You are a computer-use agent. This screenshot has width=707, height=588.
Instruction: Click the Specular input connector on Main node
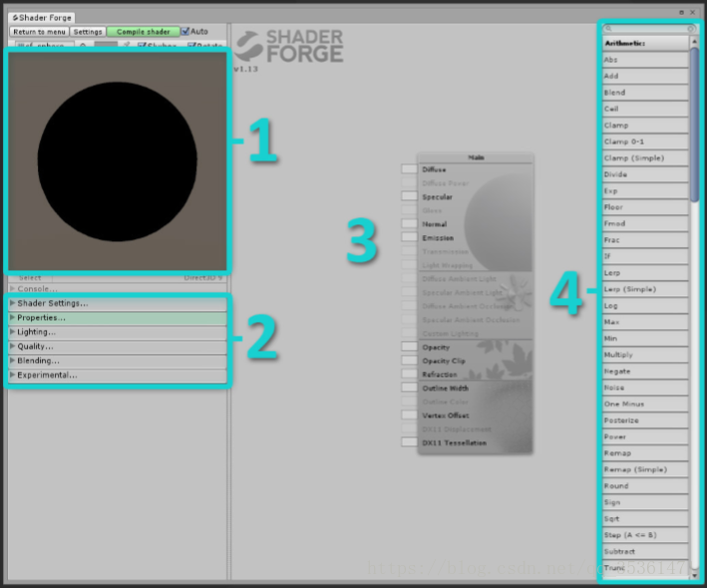(409, 196)
